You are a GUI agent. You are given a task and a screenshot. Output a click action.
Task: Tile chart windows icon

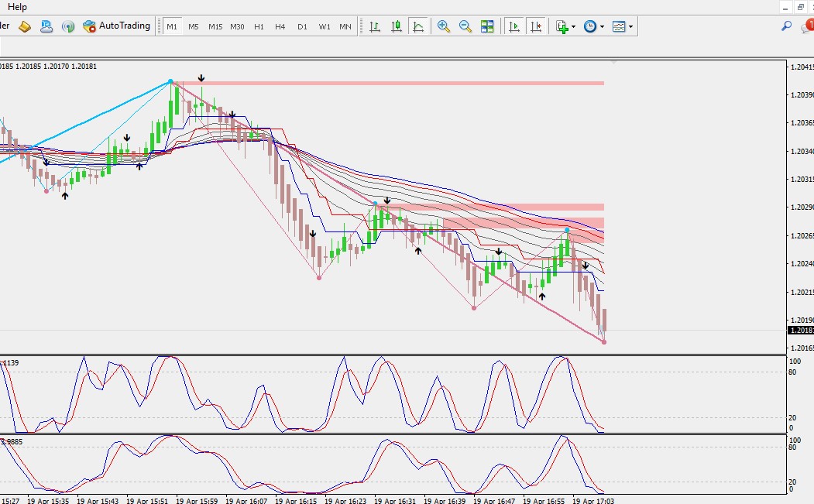pyautogui.click(x=487, y=26)
